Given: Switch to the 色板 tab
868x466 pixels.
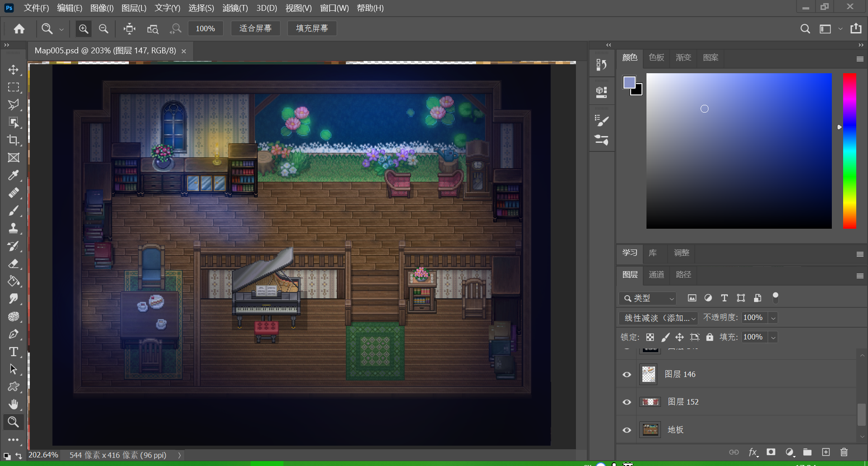Looking at the screenshot, I should [x=656, y=57].
